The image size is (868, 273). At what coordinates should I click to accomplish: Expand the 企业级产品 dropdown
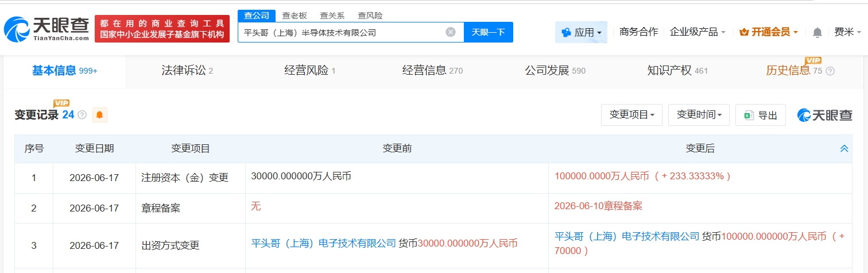pos(697,32)
